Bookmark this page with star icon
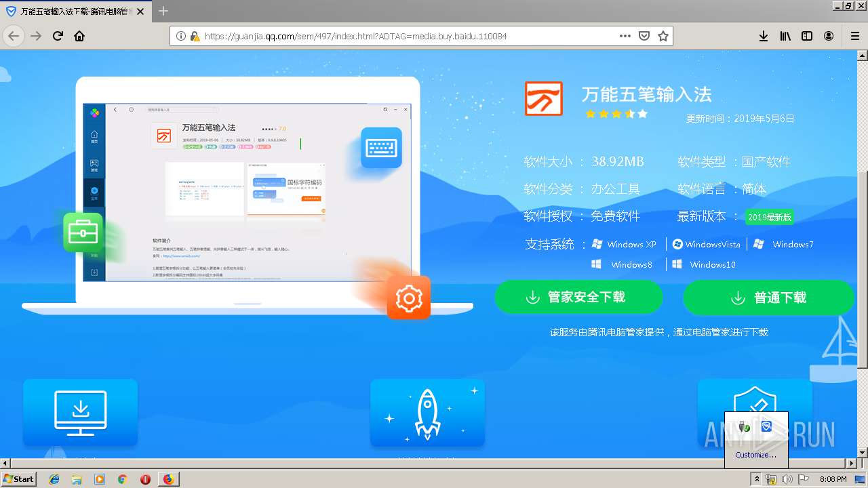 (x=663, y=36)
